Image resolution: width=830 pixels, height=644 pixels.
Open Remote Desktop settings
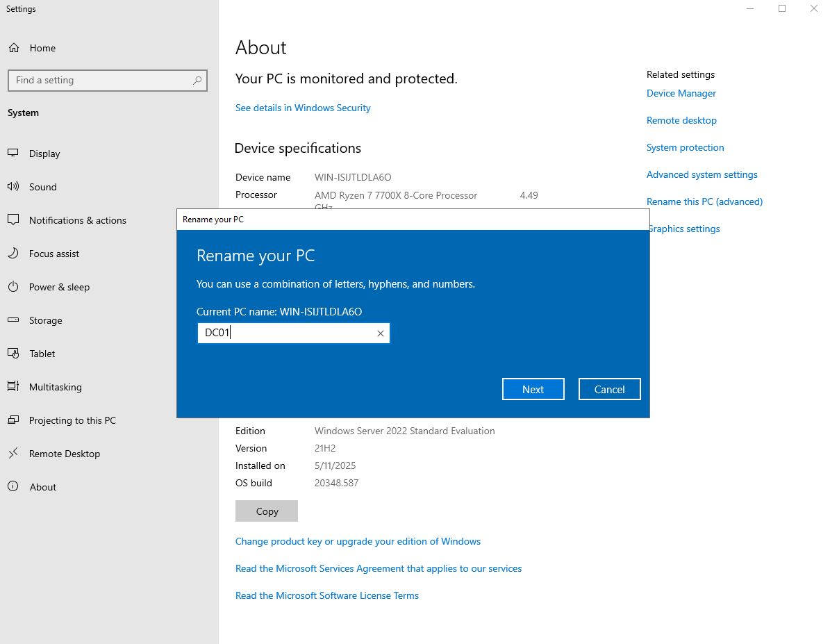[15, 454]
